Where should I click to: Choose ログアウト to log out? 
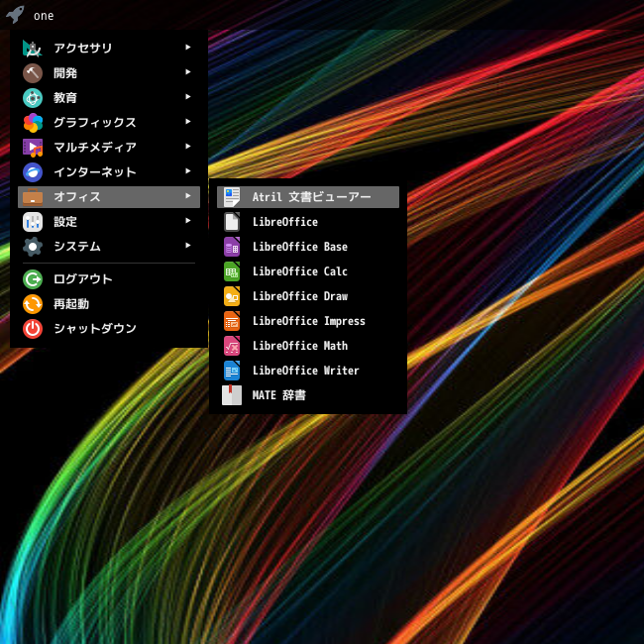109,279
